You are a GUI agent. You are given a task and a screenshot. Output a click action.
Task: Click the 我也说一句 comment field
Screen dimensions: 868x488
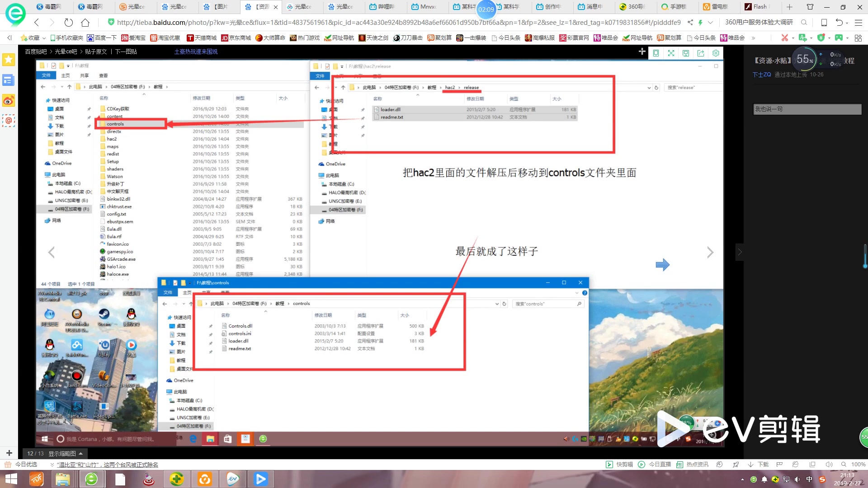(x=807, y=109)
